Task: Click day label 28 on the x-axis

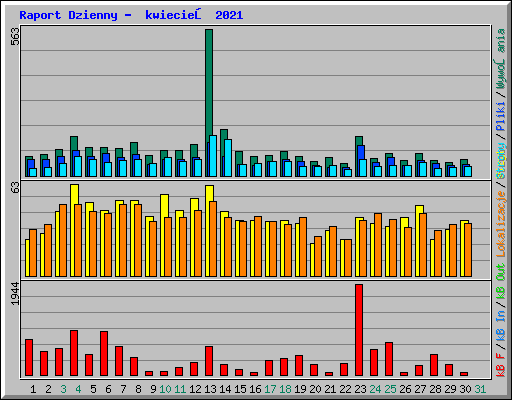Action: pos(435,389)
